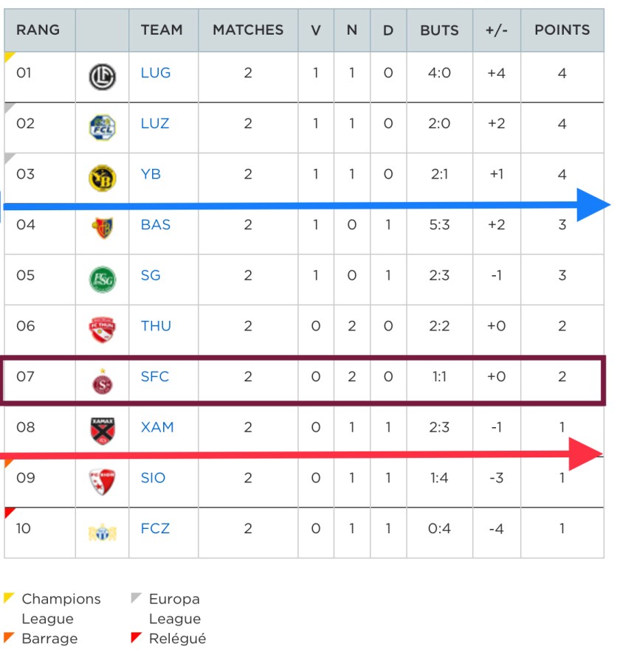Click the Young Boys club logo
Viewport: 620px width, 672px height.
click(x=102, y=178)
